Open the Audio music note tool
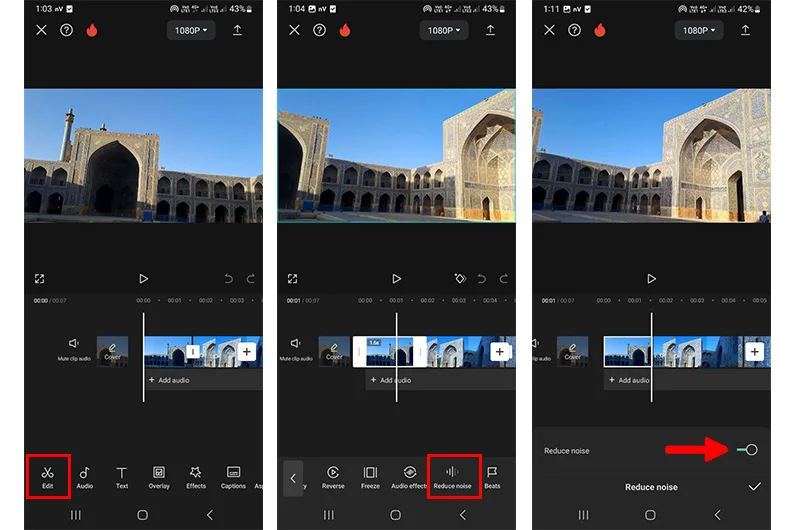Viewport: 800px width, 530px height. (85, 477)
